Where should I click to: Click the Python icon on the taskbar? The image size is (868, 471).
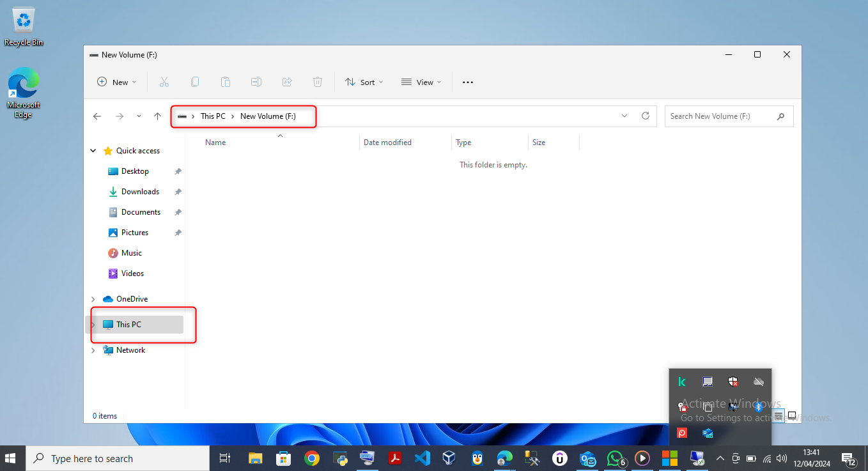click(x=339, y=458)
